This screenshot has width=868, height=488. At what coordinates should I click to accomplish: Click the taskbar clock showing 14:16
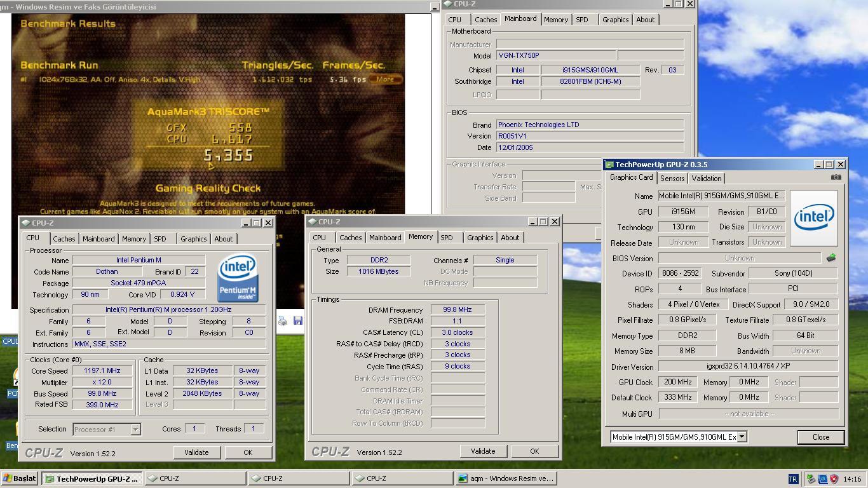[853, 479]
